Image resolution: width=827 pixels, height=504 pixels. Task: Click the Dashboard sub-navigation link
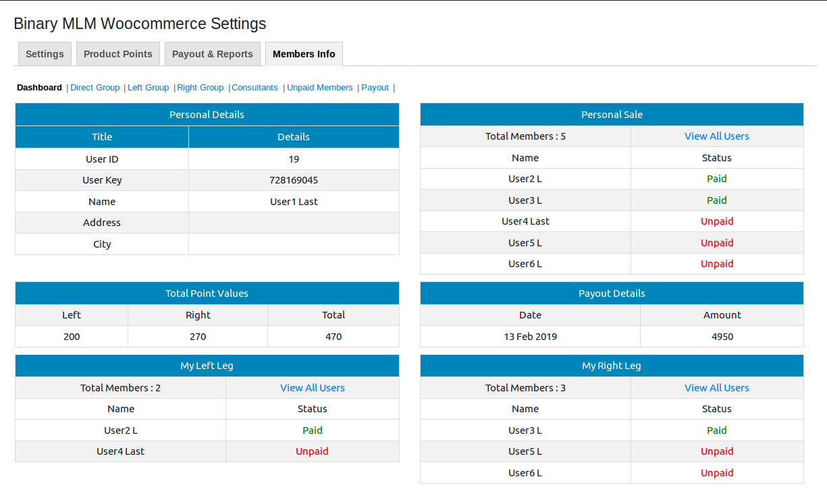tap(39, 88)
